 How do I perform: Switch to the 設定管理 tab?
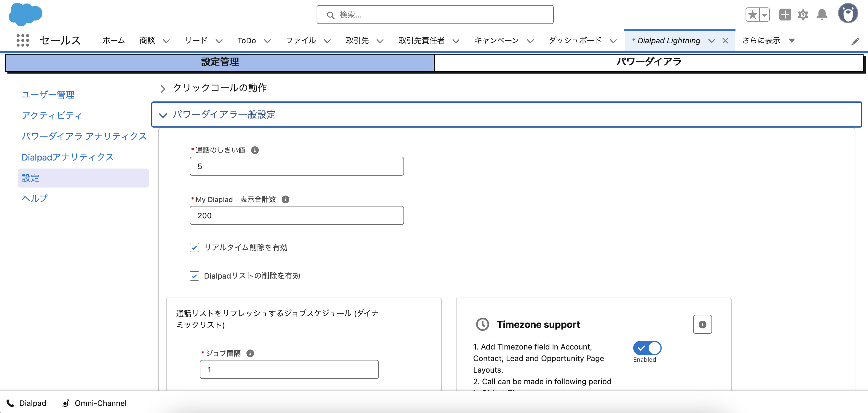click(220, 62)
